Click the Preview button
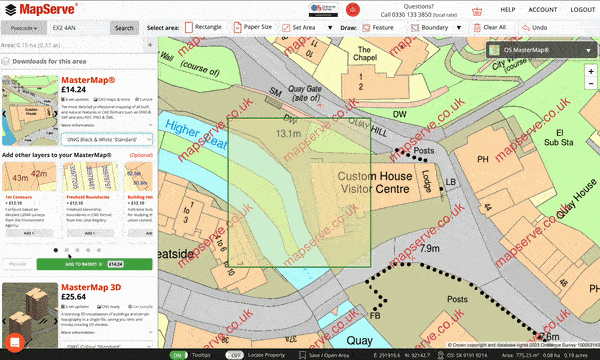 (18, 264)
